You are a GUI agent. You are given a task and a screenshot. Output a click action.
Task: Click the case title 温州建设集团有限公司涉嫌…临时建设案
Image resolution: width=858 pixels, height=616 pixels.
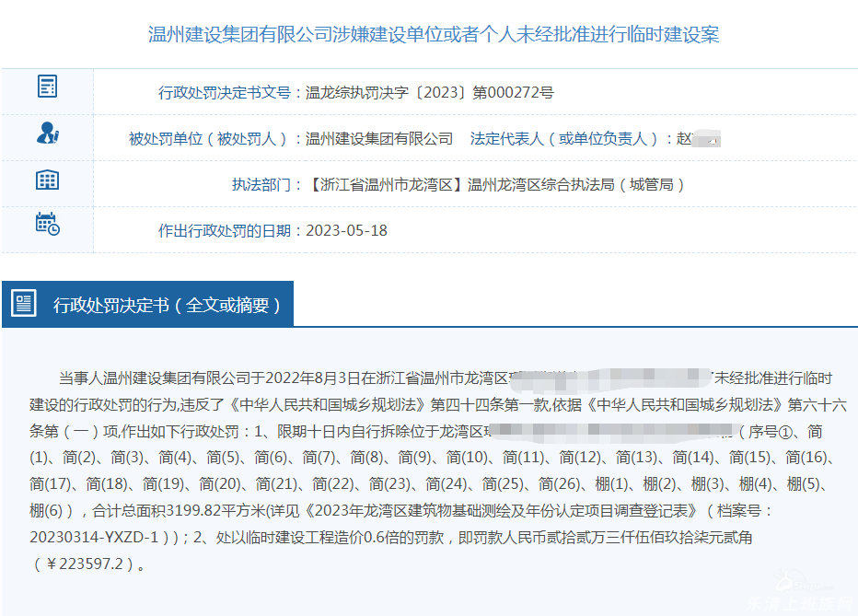point(434,34)
